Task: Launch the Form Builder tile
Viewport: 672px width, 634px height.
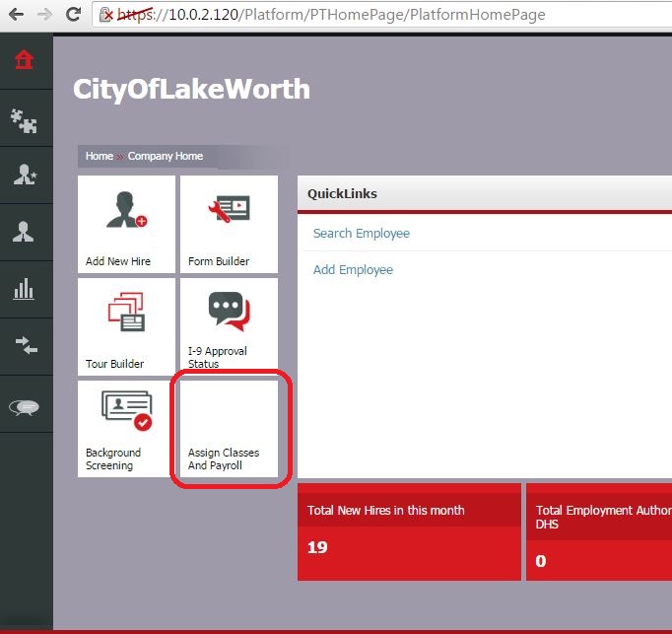Action: click(x=229, y=224)
